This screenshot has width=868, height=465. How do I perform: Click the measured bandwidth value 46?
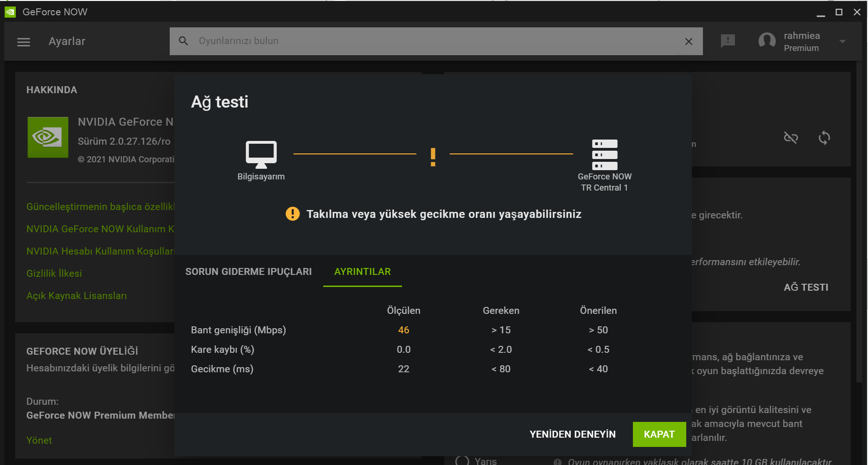[x=404, y=330]
